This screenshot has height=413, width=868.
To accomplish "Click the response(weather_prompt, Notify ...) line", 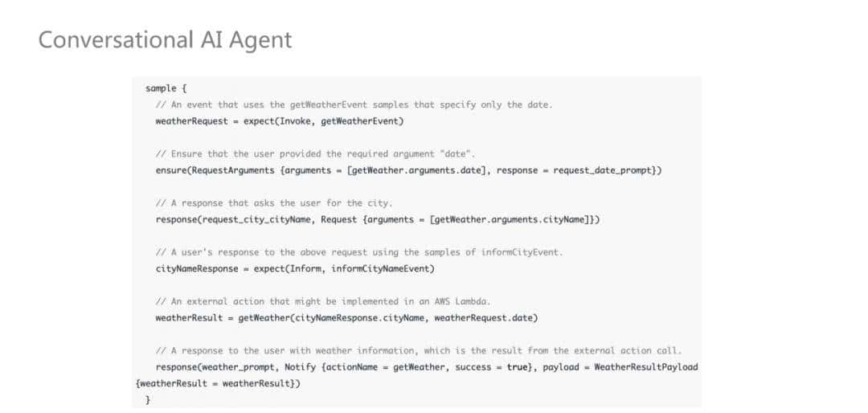I will tap(426, 367).
